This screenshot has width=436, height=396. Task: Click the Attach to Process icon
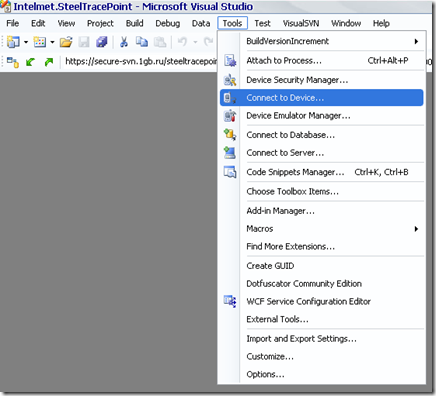[230, 61]
